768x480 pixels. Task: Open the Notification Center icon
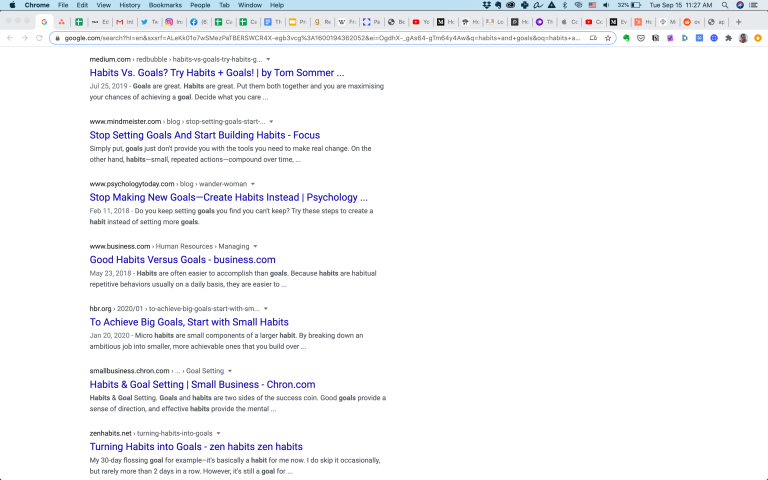click(x=754, y=5)
